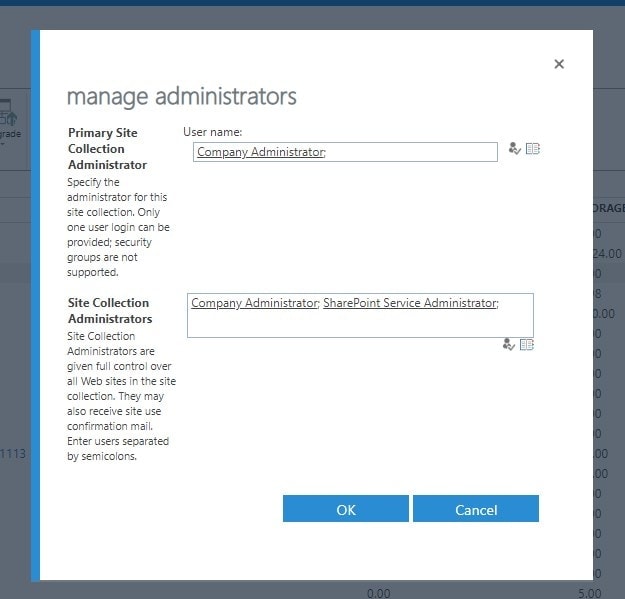Image resolution: width=625 pixels, height=599 pixels.
Task: Click the STORAGE column header behind dialog
Action: coord(608,208)
